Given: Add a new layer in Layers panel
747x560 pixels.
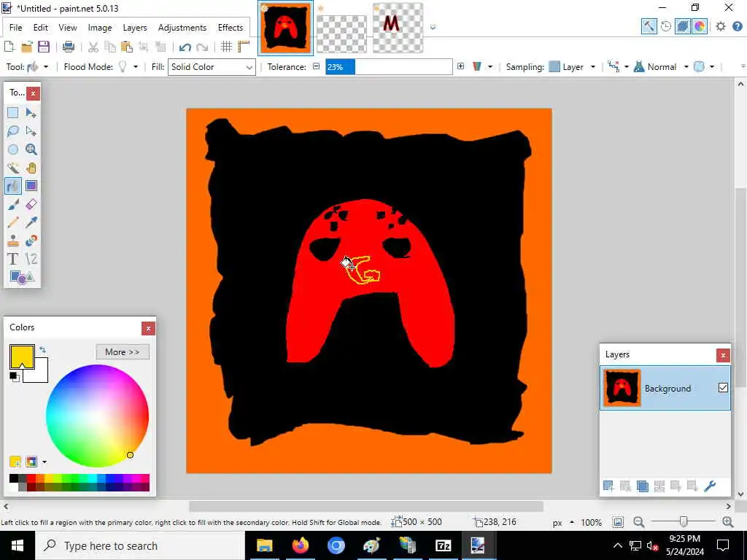Looking at the screenshot, I should (x=608, y=486).
